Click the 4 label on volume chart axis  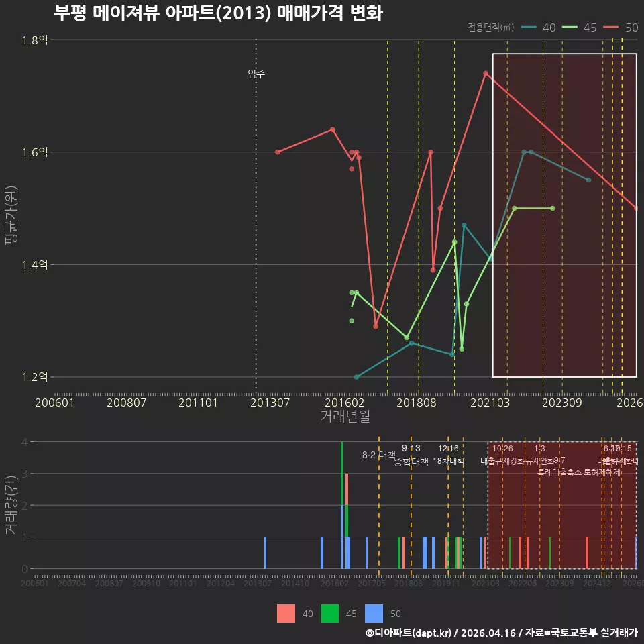(25, 442)
